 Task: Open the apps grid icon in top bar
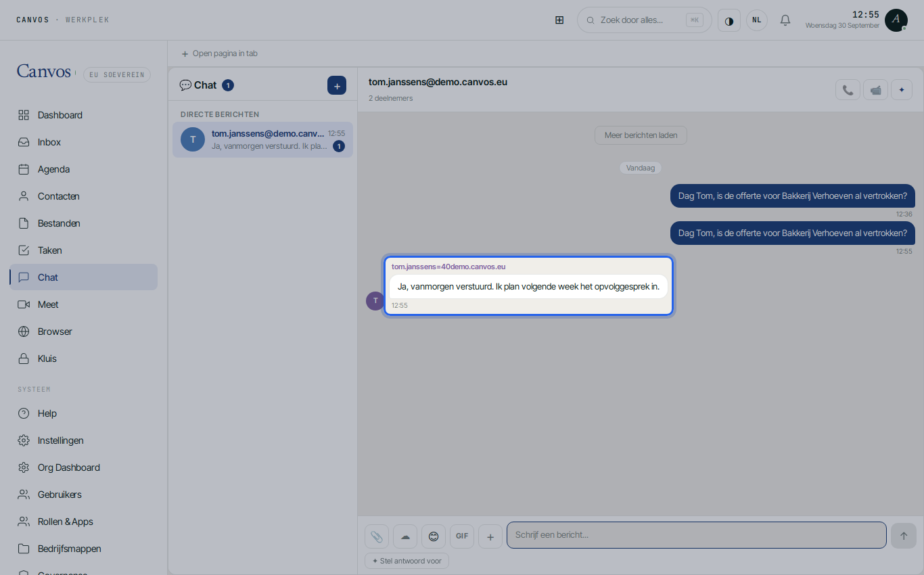point(559,20)
